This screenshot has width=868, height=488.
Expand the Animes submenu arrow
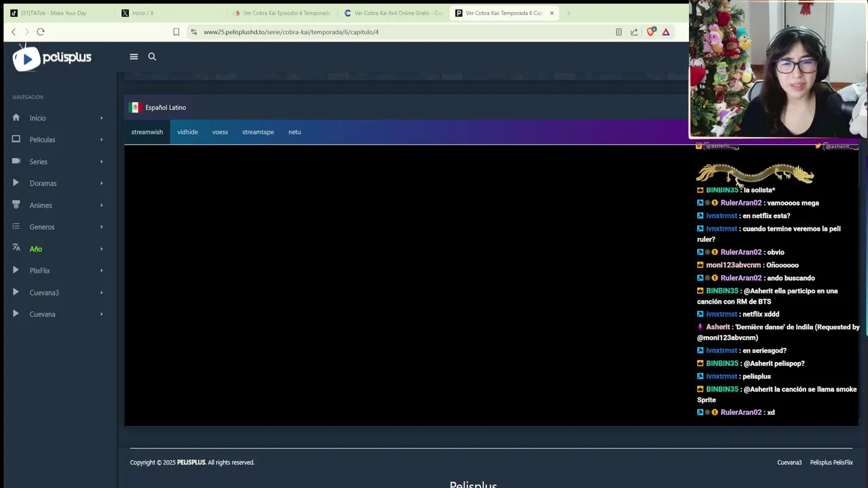tap(102, 205)
